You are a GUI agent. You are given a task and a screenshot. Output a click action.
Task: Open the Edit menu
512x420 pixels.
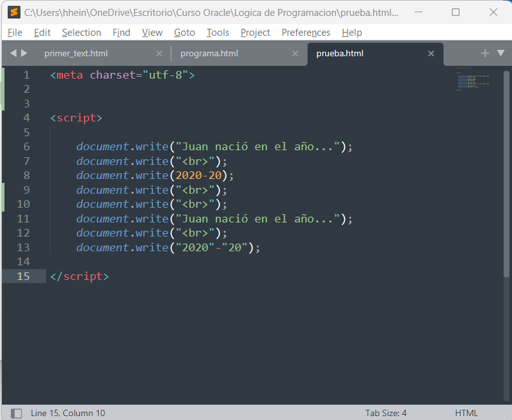(x=42, y=33)
